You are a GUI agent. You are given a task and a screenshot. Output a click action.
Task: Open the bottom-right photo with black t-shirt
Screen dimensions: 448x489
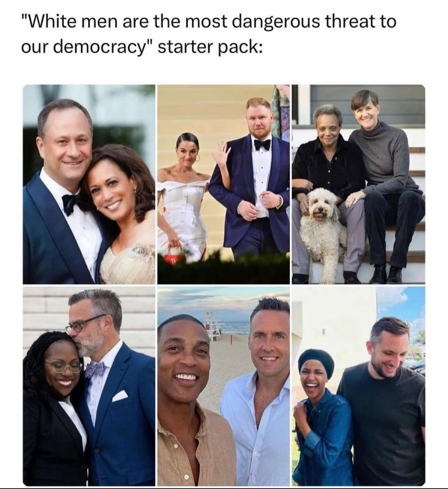point(358,386)
